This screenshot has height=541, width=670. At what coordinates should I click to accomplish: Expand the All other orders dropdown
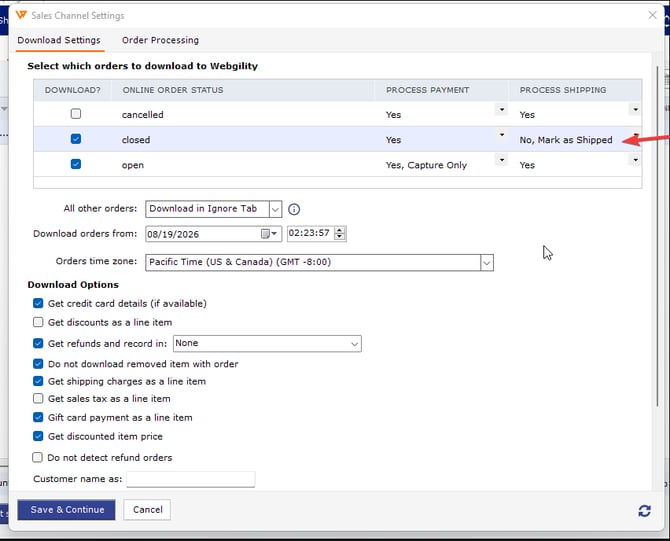[275, 209]
